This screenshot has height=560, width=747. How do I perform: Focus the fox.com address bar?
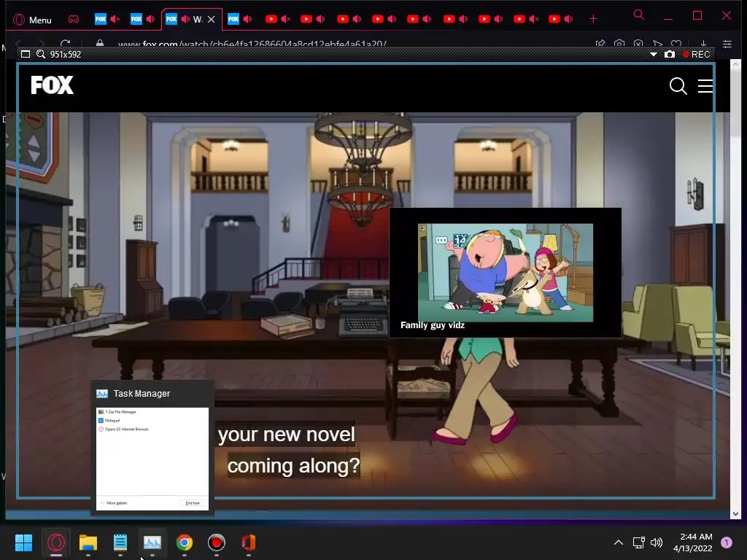pos(252,44)
